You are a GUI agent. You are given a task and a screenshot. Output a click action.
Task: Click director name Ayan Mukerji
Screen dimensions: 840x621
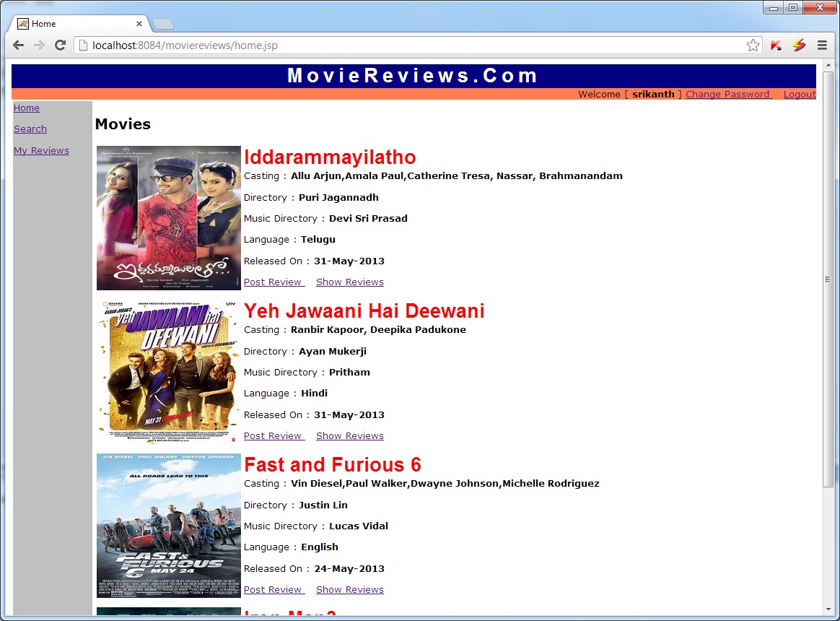333,351
